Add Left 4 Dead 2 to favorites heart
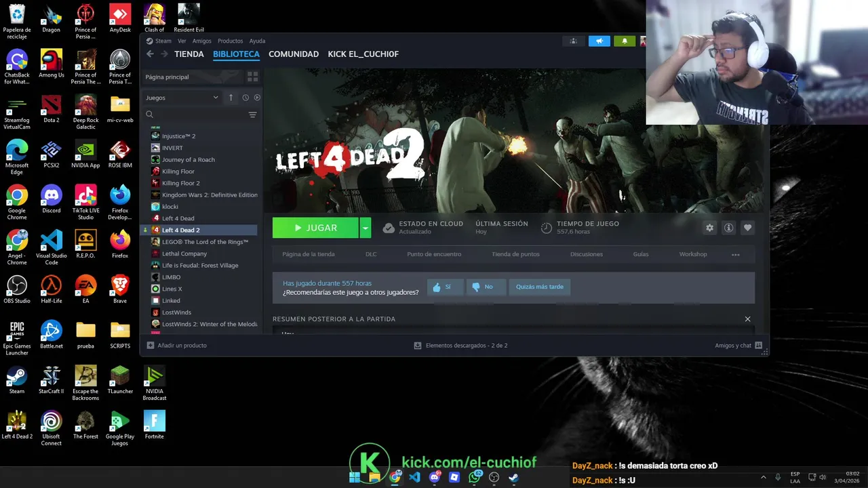This screenshot has width=868, height=488. [747, 228]
